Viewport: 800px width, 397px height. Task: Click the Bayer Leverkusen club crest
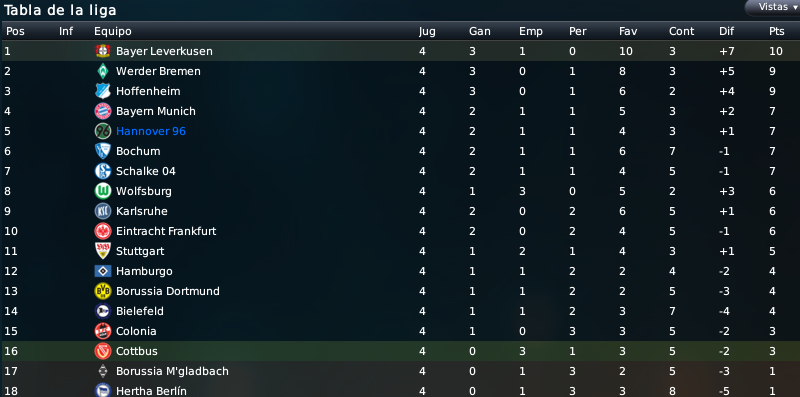(x=103, y=51)
